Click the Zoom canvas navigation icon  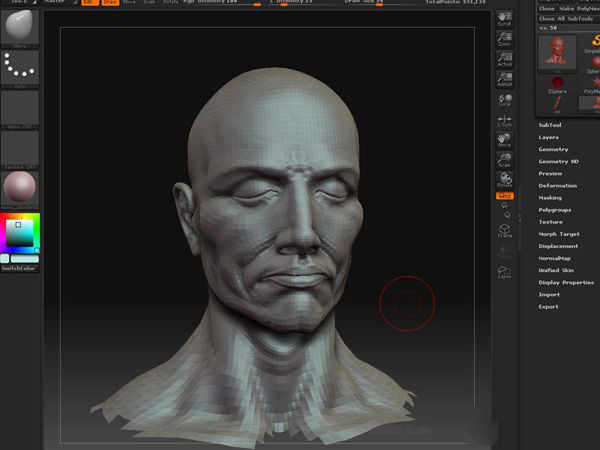(x=505, y=39)
